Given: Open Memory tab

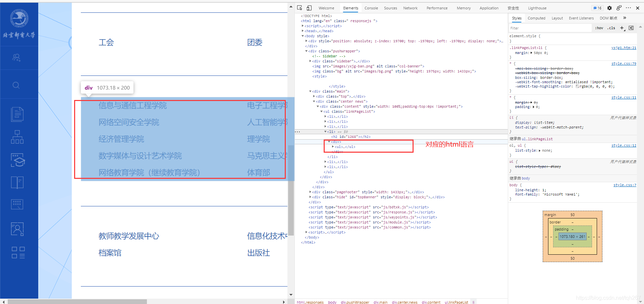Looking at the screenshot, I should pos(464,8).
